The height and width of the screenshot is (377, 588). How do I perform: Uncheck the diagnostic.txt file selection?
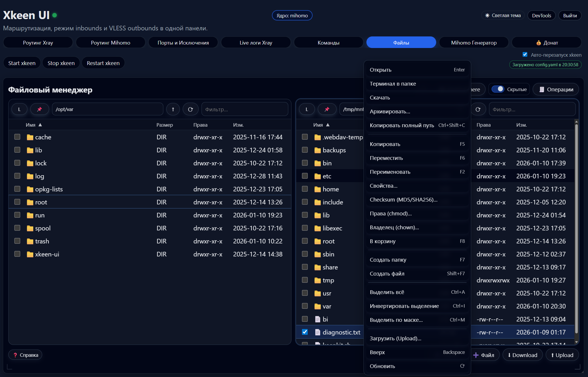pos(305,332)
